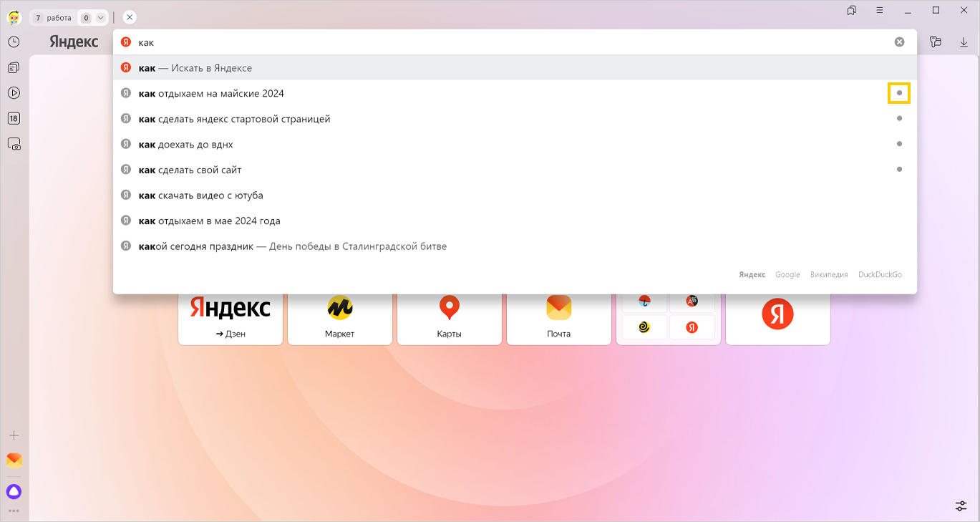Click the add plus icon in sidebar
This screenshot has width=980, height=522.
(x=14, y=435)
